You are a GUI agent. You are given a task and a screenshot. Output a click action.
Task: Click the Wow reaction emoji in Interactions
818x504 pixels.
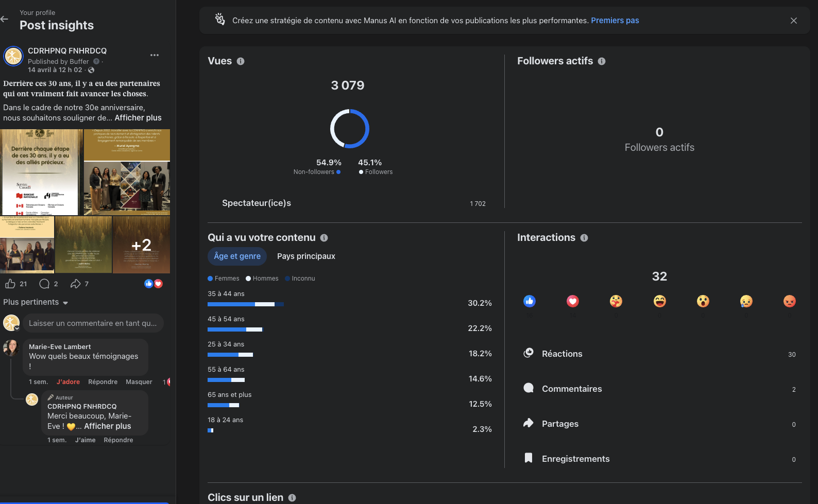coord(703,301)
